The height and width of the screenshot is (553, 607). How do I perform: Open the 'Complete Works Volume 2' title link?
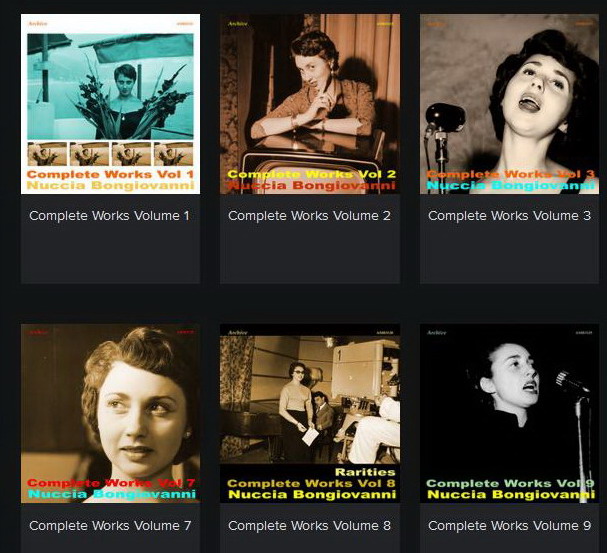pos(309,216)
